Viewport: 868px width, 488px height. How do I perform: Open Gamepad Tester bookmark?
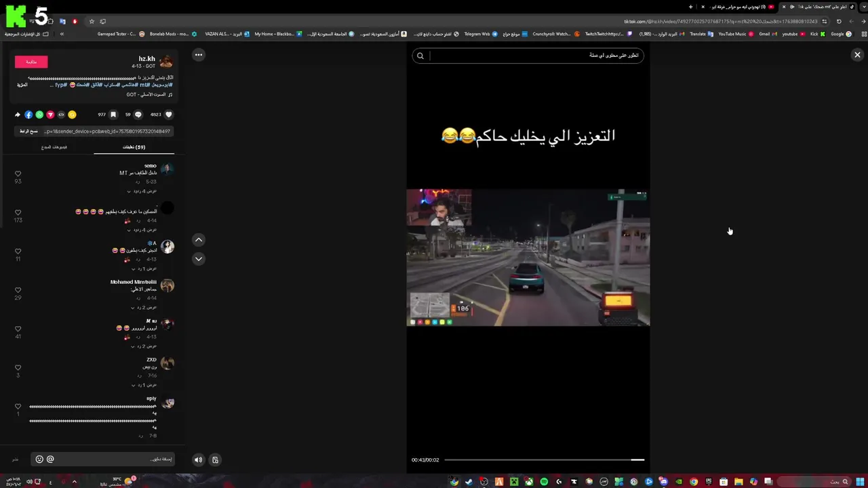click(121, 34)
